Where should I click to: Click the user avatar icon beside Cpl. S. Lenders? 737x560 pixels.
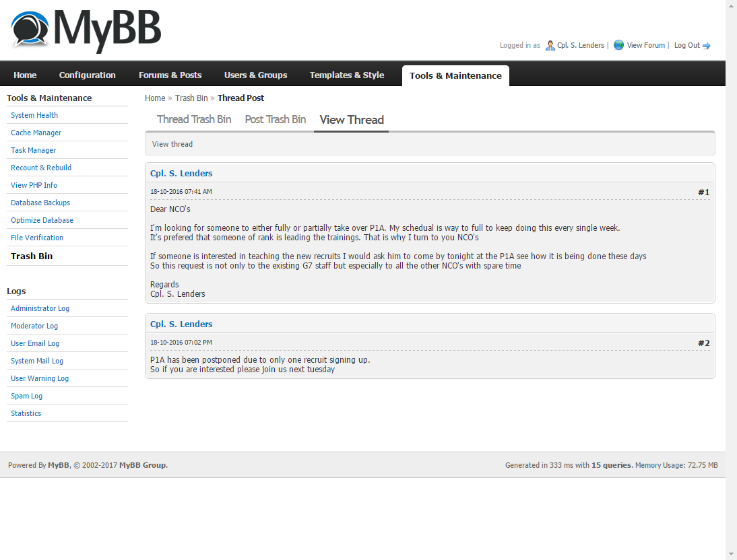pos(550,46)
